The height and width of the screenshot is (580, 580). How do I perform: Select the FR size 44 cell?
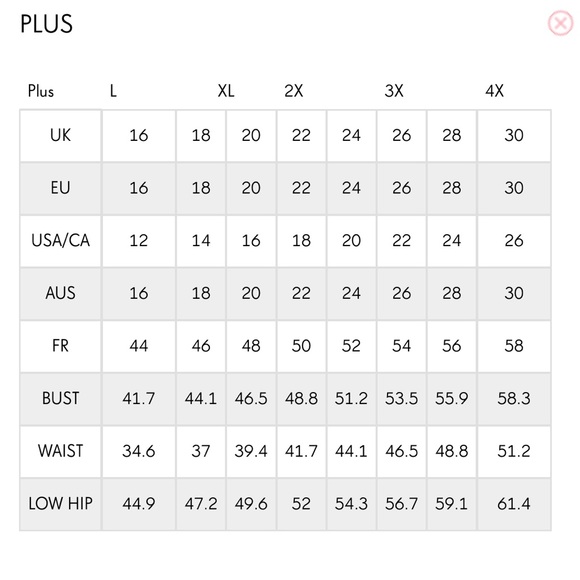coord(139,346)
